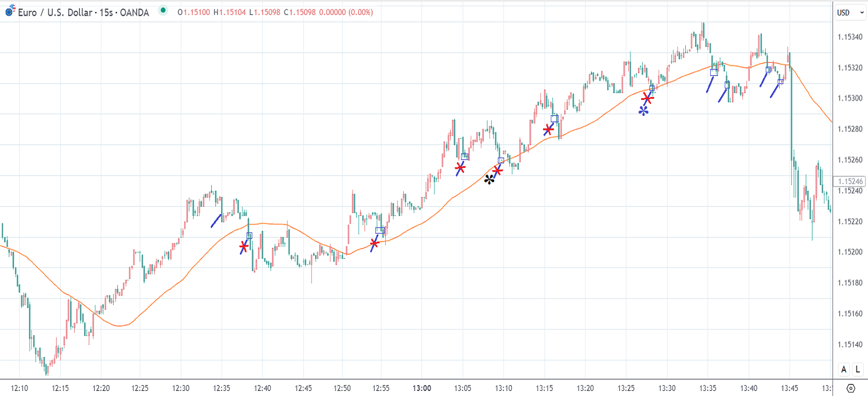Click the close value C1.15098 in legend
The height and width of the screenshot is (396, 868).
[300, 12]
